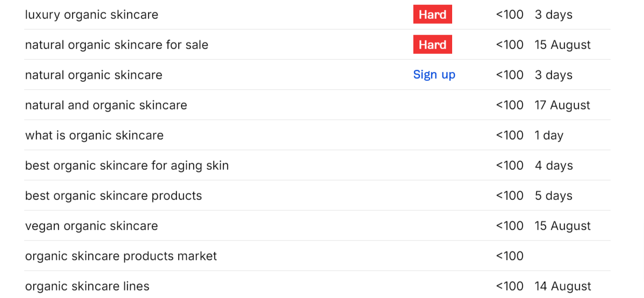The width and height of the screenshot is (644, 298).
Task: Click the 'vegan organic skincare' keyword
Action: pyautogui.click(x=92, y=226)
